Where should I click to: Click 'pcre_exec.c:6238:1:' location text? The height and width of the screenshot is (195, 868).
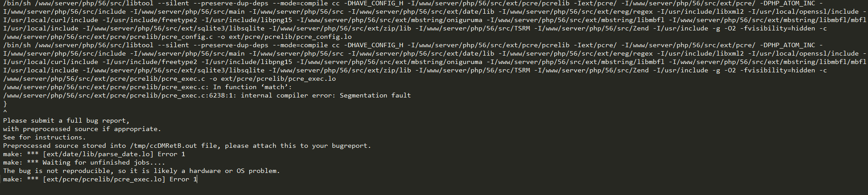pyautogui.click(x=199, y=95)
